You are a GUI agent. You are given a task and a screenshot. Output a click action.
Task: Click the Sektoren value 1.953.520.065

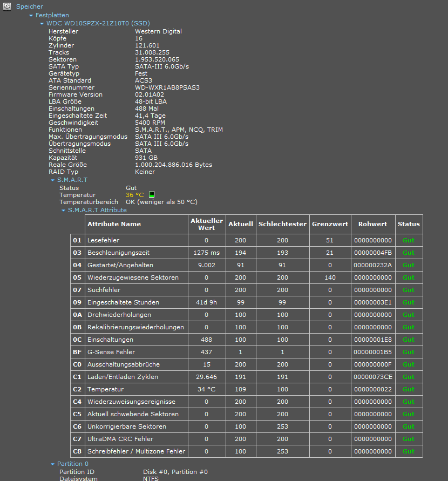pyautogui.click(x=157, y=59)
